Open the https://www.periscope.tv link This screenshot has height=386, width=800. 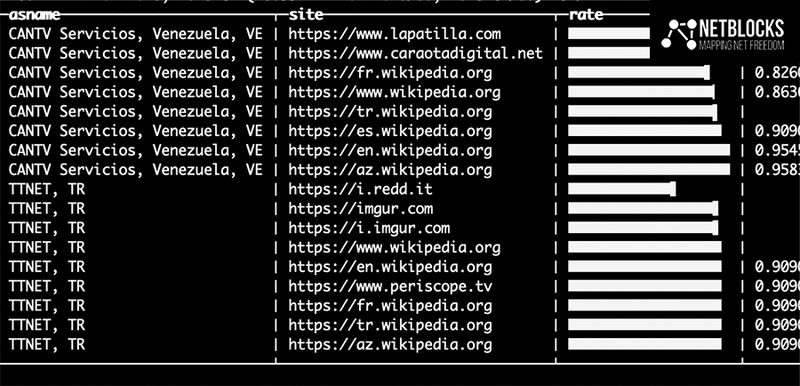coord(390,286)
